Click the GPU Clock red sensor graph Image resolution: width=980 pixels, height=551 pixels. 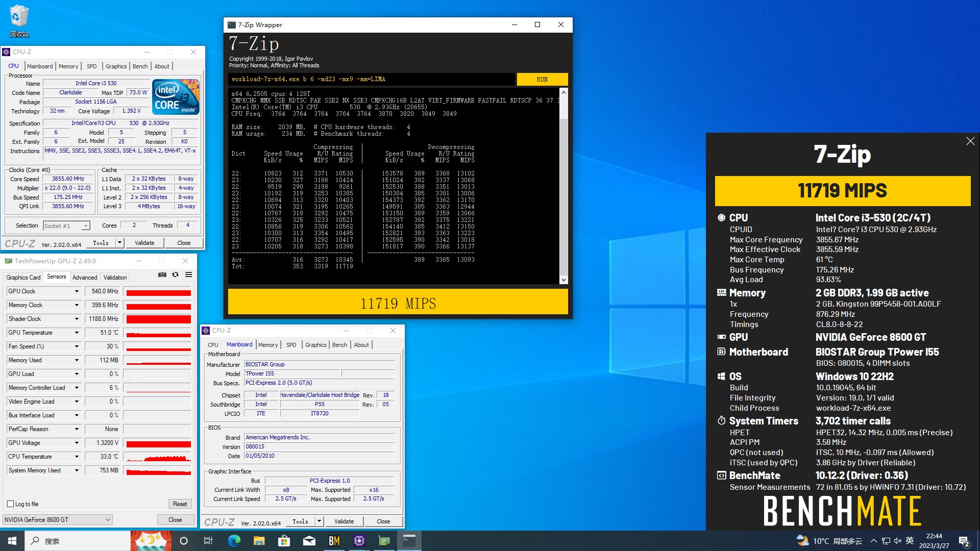158,291
